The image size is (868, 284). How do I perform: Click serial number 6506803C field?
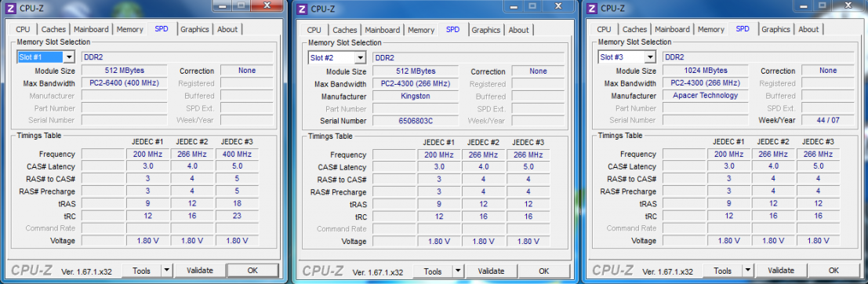[416, 121]
